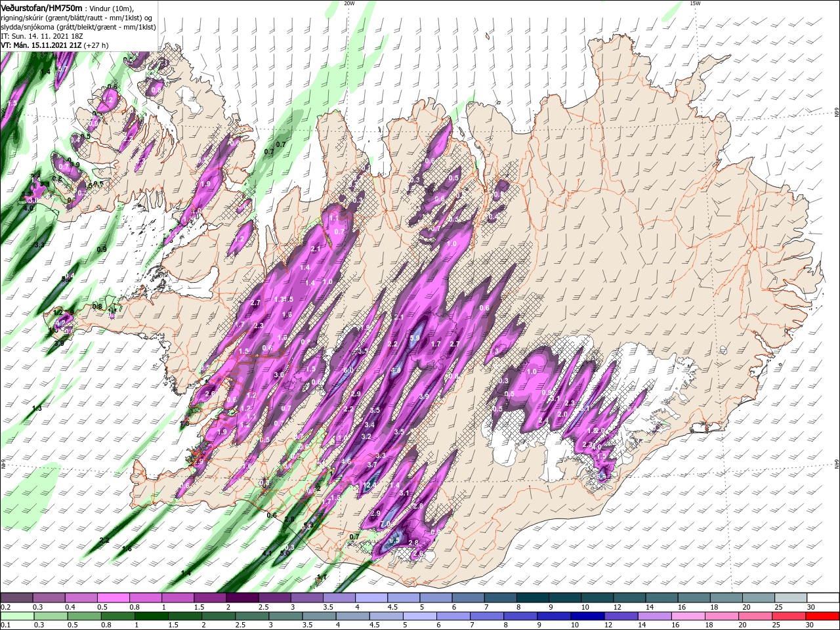Pick the light periwinkle snow swatch labeled 4
840x630 pixels.
[371, 598]
